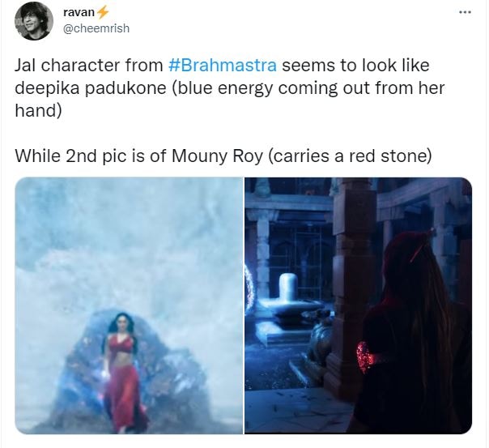The image size is (489, 448).
Task: Open the #Brahmastra hashtag link
Action: [223, 65]
